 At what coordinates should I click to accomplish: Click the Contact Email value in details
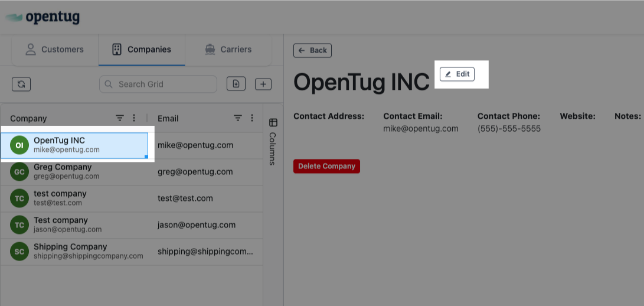click(420, 129)
